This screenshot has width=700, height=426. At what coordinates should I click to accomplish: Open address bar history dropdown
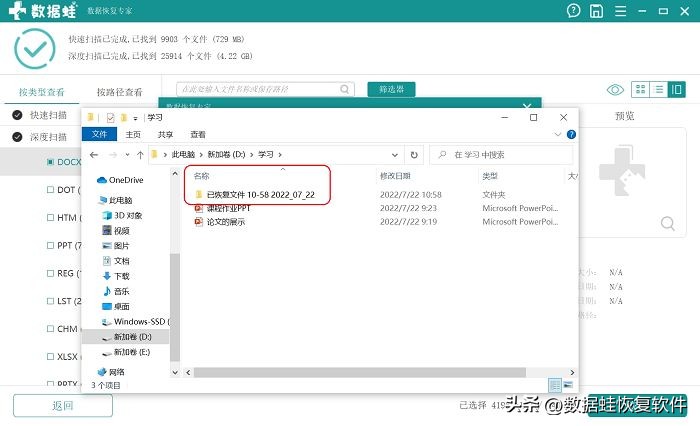click(x=395, y=155)
